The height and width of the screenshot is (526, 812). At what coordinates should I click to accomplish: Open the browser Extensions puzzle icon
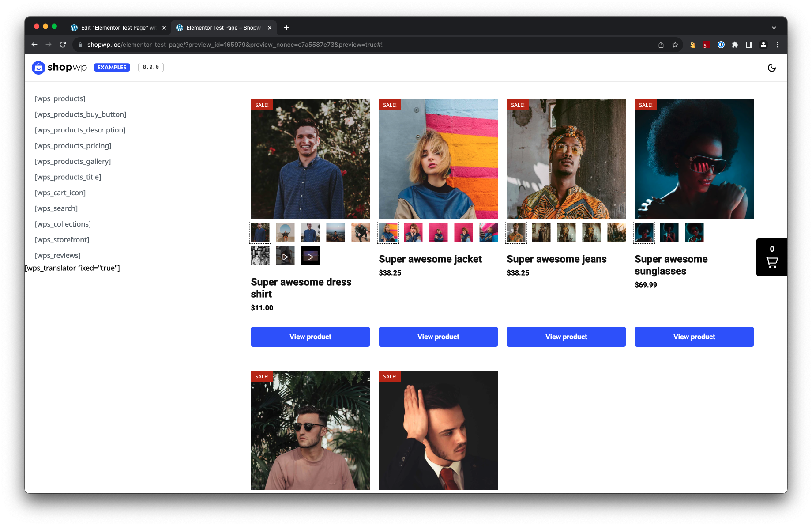[735, 45]
